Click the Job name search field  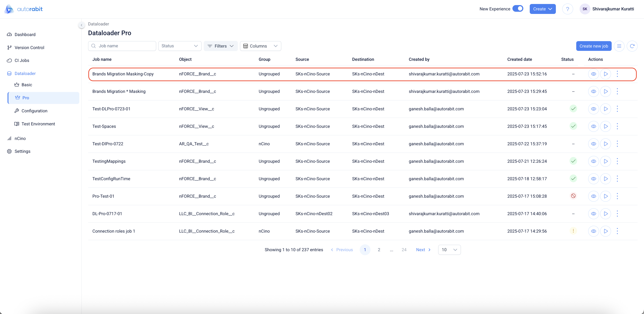[x=125, y=46]
